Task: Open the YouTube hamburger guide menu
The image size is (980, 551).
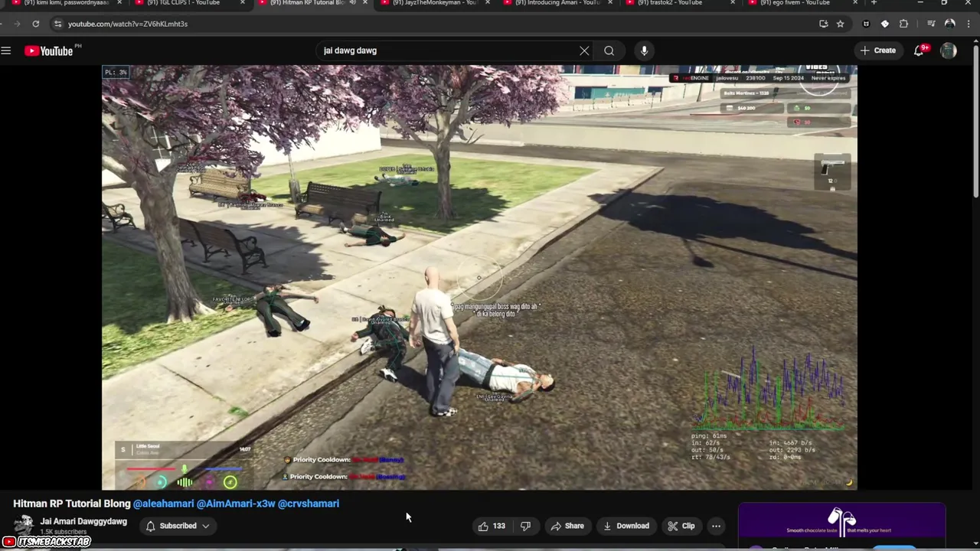Action: coord(6,51)
